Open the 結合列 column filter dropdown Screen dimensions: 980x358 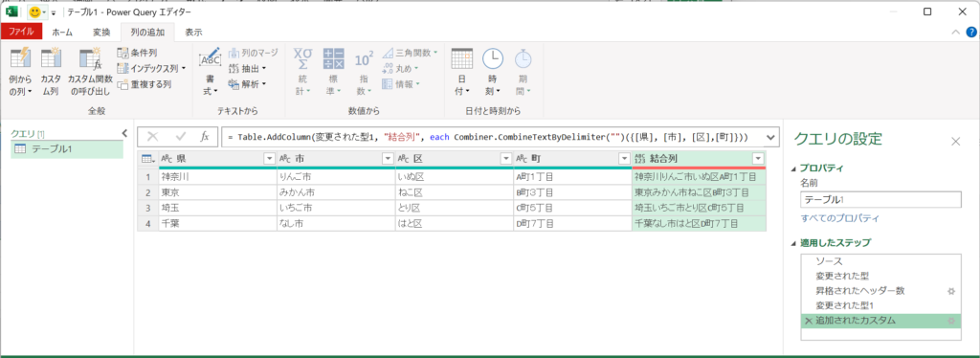[x=758, y=159]
